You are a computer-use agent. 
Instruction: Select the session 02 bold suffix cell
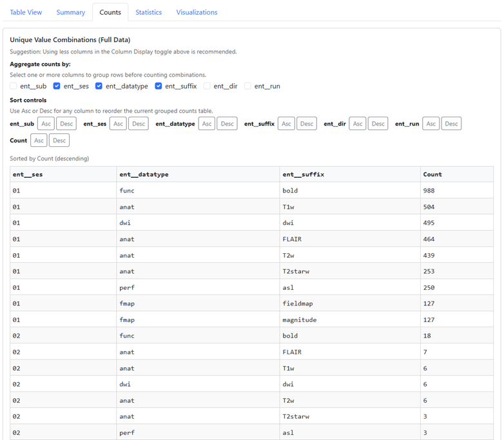pyautogui.click(x=350, y=336)
